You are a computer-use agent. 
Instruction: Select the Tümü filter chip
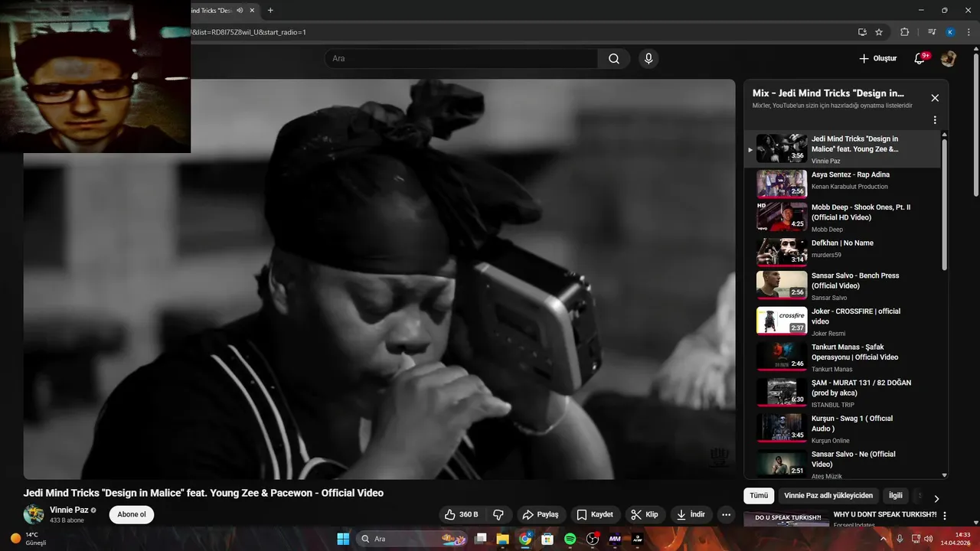pyautogui.click(x=759, y=496)
